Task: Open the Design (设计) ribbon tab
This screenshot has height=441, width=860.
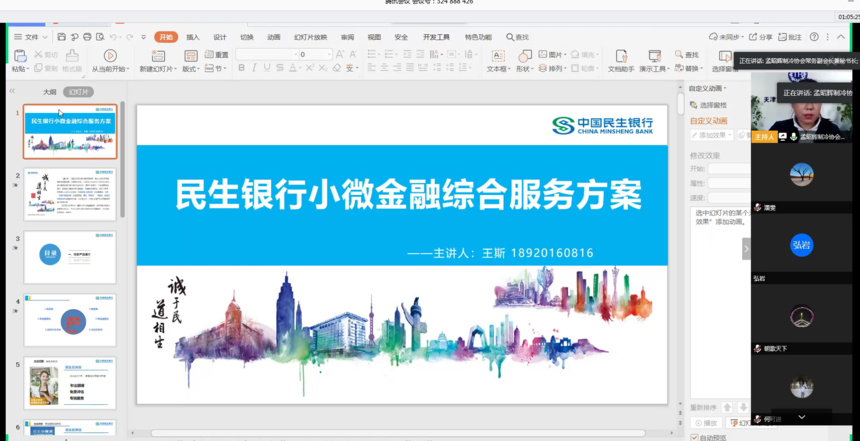Action: 220,37
